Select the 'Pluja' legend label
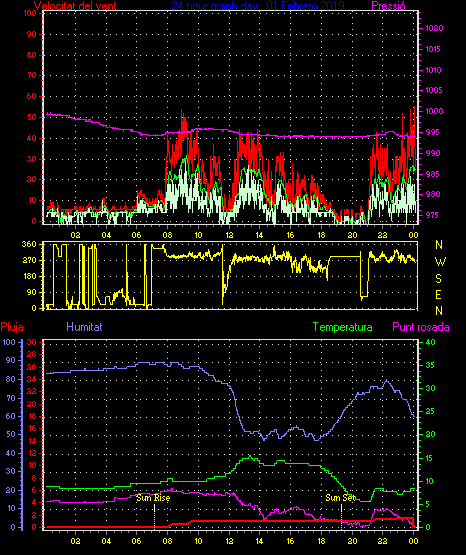The image size is (466, 555). pos(12,327)
